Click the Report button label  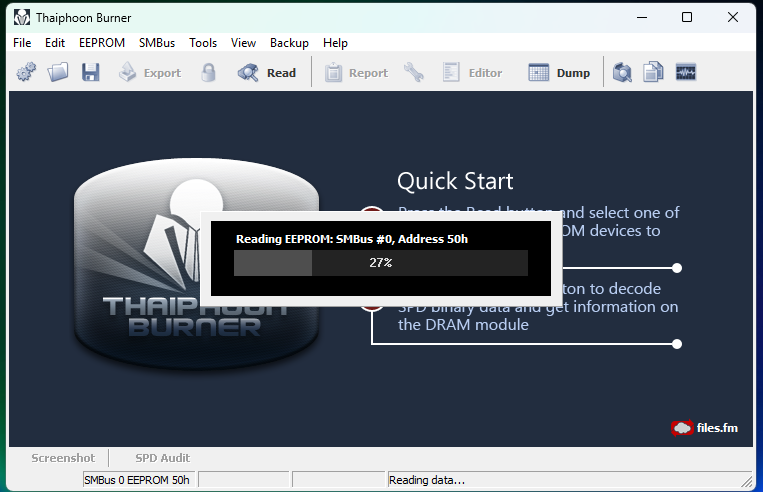click(x=368, y=73)
